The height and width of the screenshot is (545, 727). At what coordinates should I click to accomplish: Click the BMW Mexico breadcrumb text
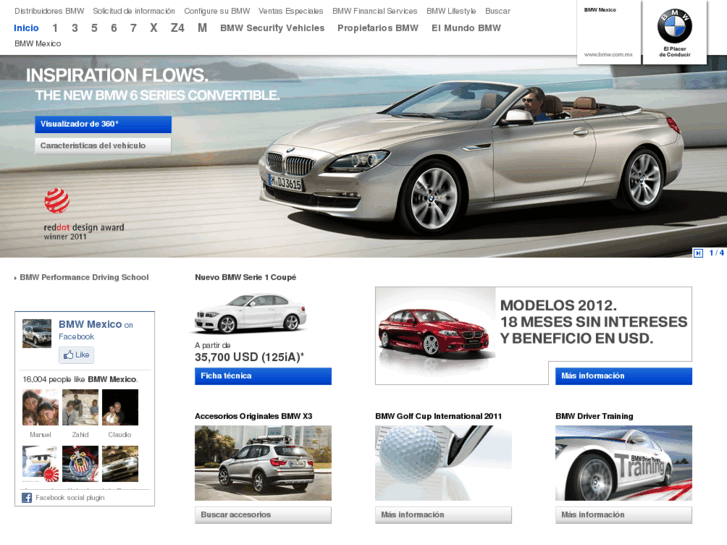point(38,44)
